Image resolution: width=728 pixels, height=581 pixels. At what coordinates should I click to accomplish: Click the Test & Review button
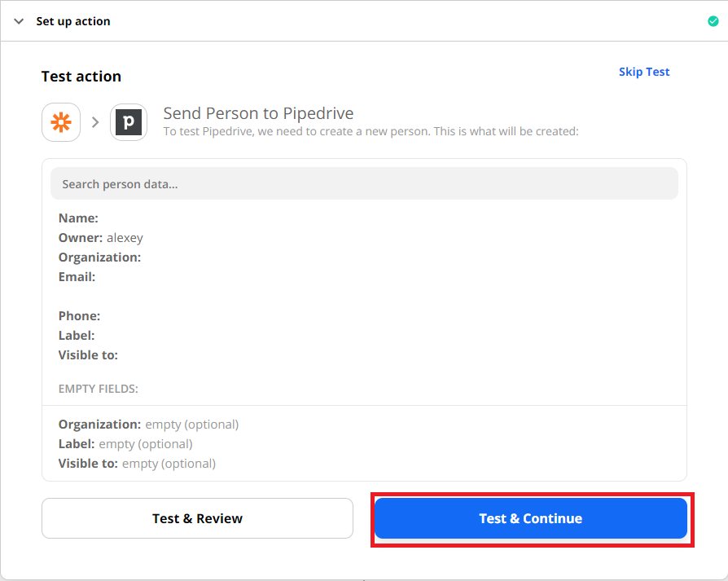point(197,518)
